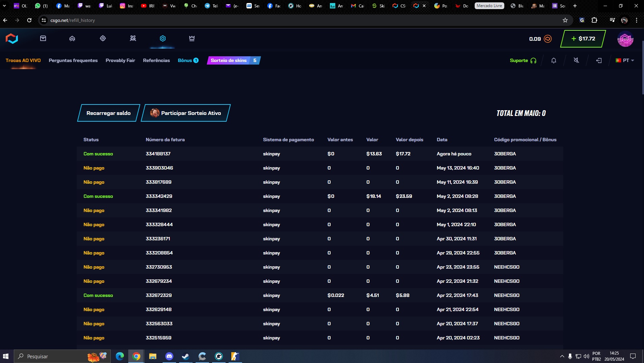The image size is (644, 363).
Task: Open the crown leaderboard icon
Action: click(192, 38)
